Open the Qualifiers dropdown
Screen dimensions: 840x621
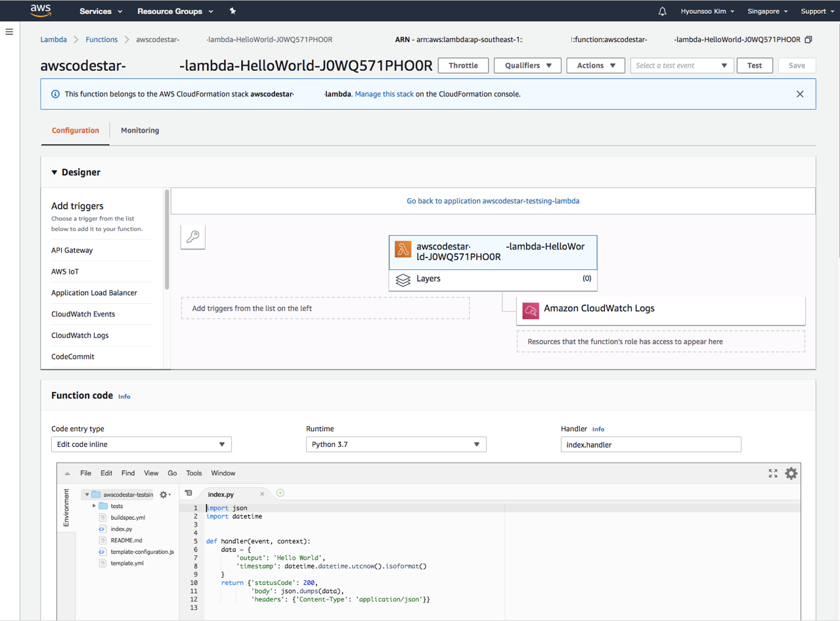tap(527, 66)
